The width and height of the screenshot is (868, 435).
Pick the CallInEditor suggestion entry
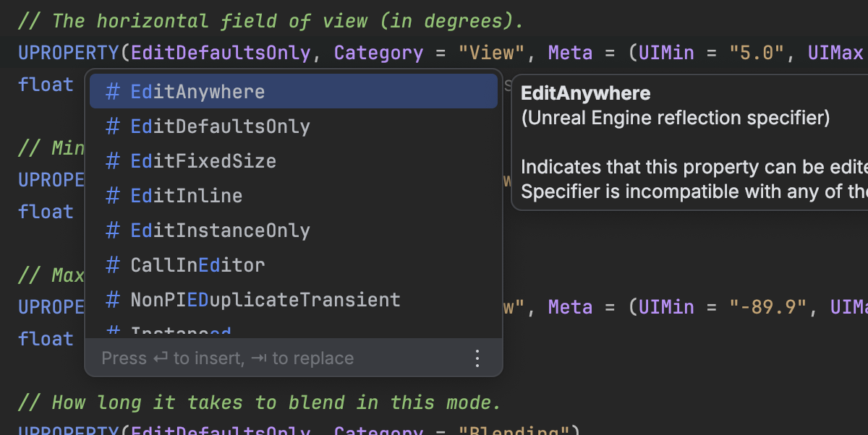pos(197,265)
